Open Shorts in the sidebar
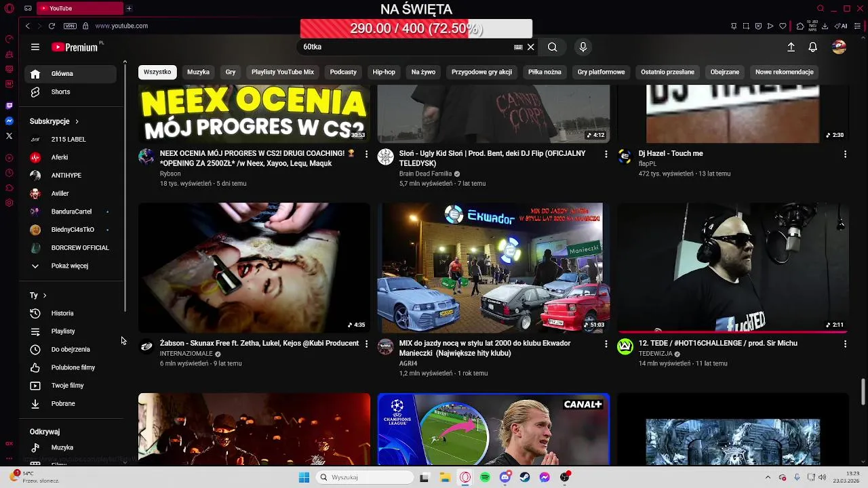Image resolution: width=868 pixels, height=488 pixels. (x=70, y=92)
